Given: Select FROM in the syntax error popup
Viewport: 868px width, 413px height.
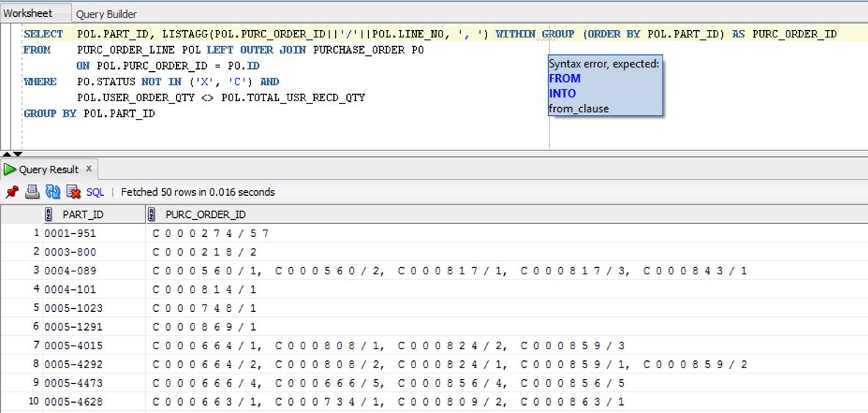Looking at the screenshot, I should 565,78.
